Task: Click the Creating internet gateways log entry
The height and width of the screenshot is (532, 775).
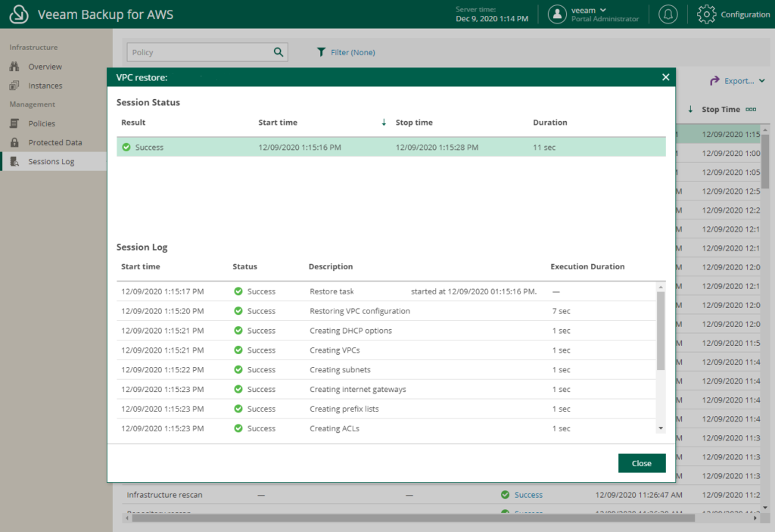Action: [387, 390]
